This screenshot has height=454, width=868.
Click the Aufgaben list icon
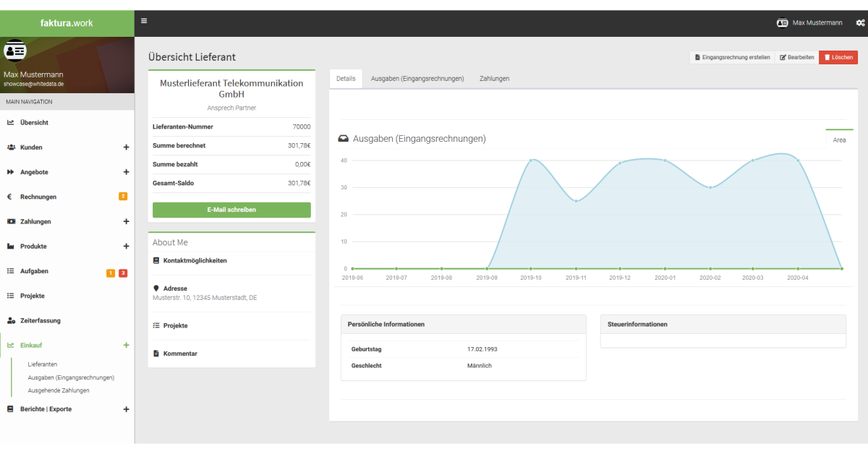point(11,271)
